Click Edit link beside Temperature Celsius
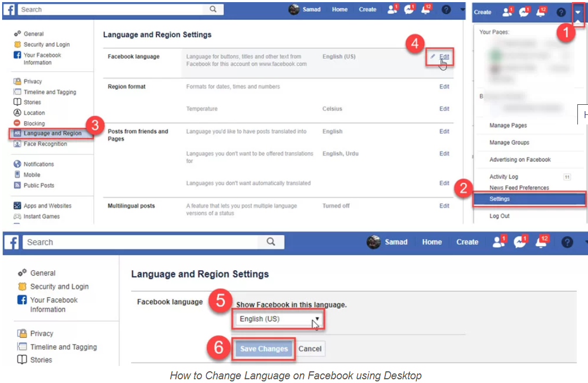 (444, 109)
